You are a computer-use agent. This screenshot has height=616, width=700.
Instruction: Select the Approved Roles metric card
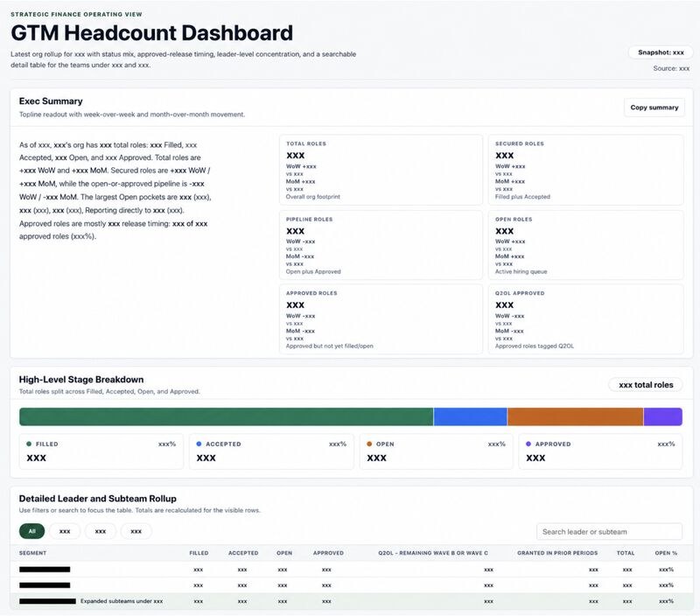tap(381, 319)
